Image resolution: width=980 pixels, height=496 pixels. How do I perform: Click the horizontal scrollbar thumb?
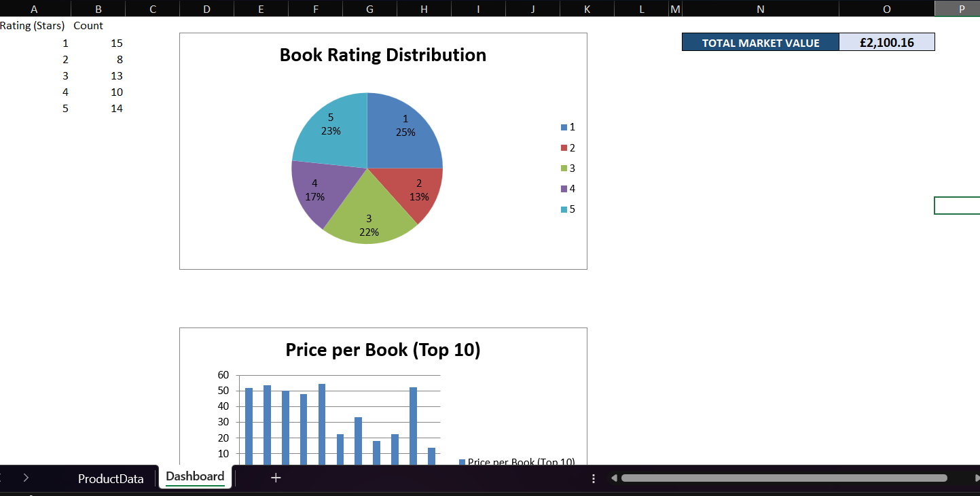tap(784, 478)
